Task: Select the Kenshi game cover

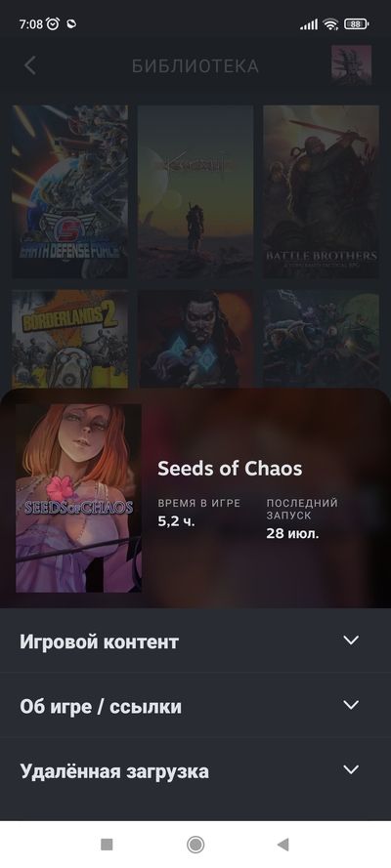Action: pos(195,191)
